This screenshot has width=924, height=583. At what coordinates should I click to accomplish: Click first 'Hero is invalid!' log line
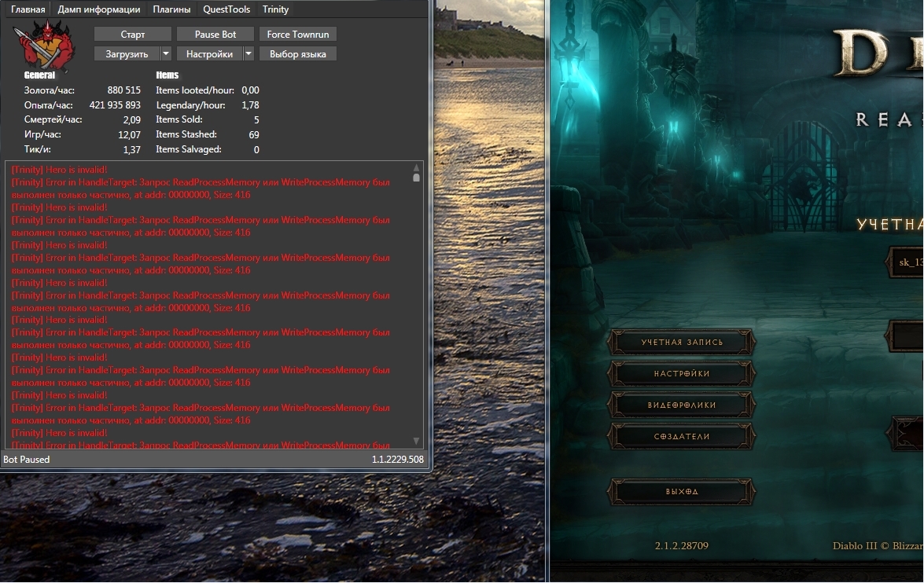[x=59, y=170]
